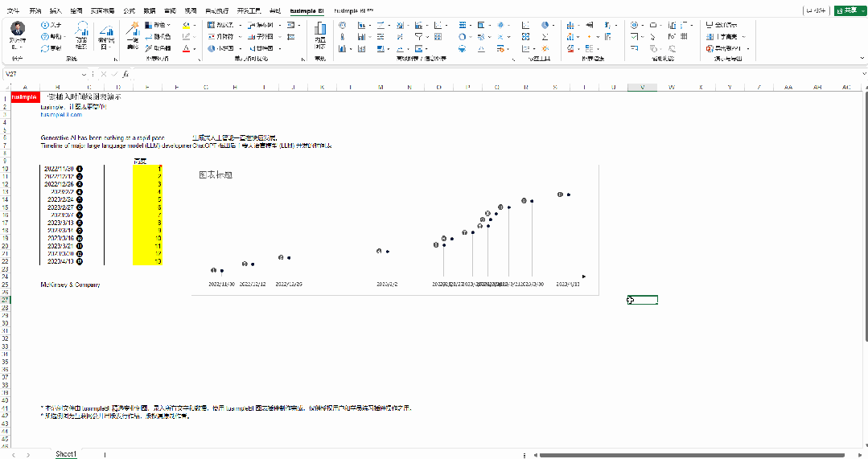Select the red tusimple cell A1
The width and height of the screenshot is (868, 459).
[25, 96]
